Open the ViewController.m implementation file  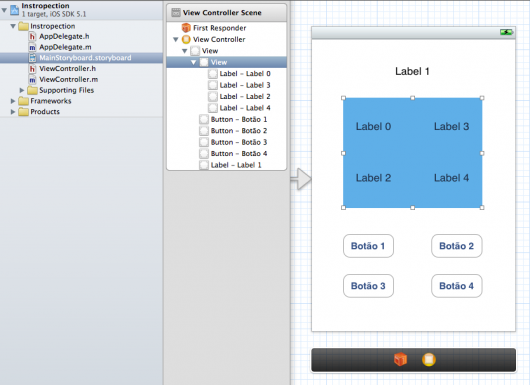(64, 79)
